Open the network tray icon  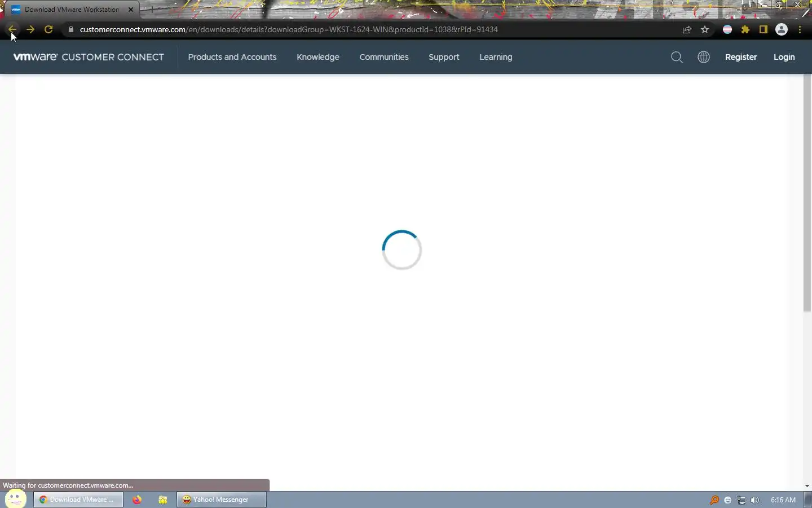point(742,500)
